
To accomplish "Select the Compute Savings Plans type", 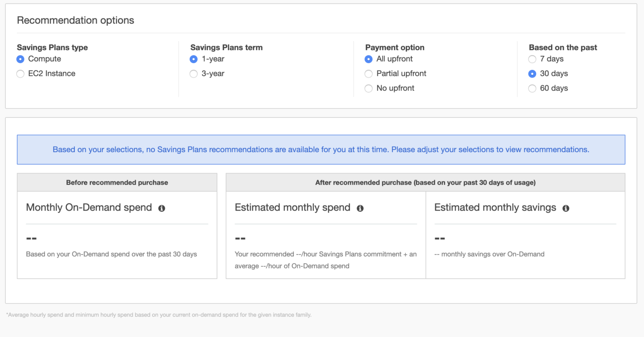I will 20,59.
